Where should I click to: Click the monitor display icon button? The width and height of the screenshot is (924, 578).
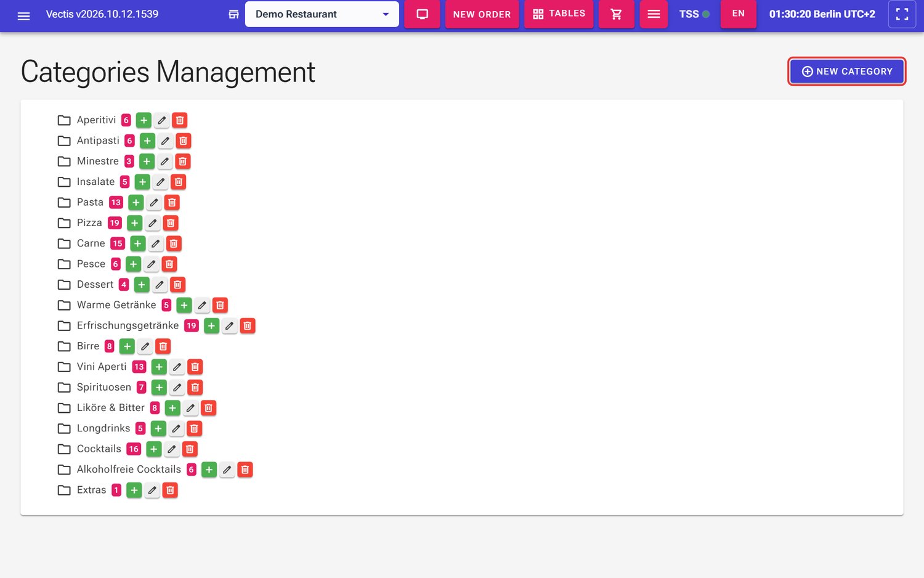coord(422,14)
